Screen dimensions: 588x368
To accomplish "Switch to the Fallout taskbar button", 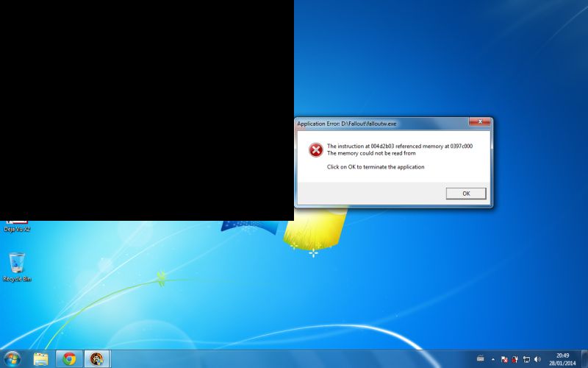I will coord(97,359).
